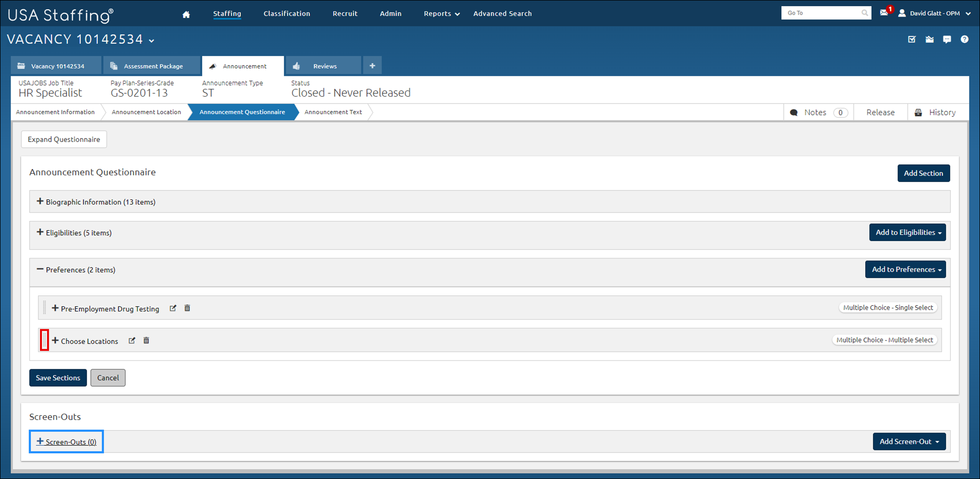Expand the Pre-Employment Drug Testing question

(x=55, y=308)
